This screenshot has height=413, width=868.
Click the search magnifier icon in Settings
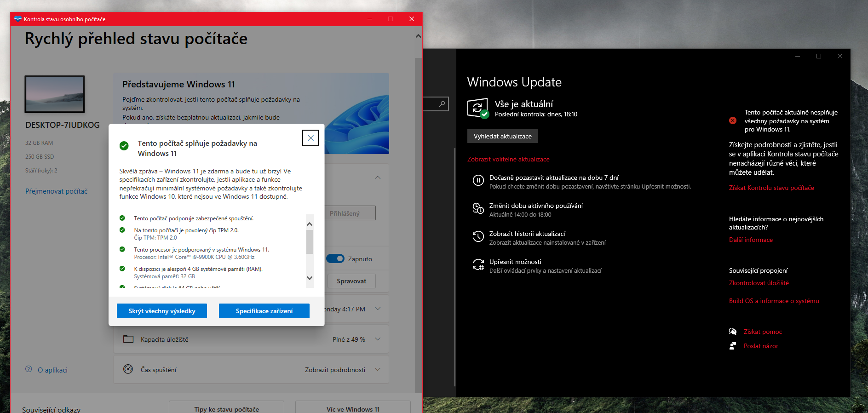[x=442, y=104]
